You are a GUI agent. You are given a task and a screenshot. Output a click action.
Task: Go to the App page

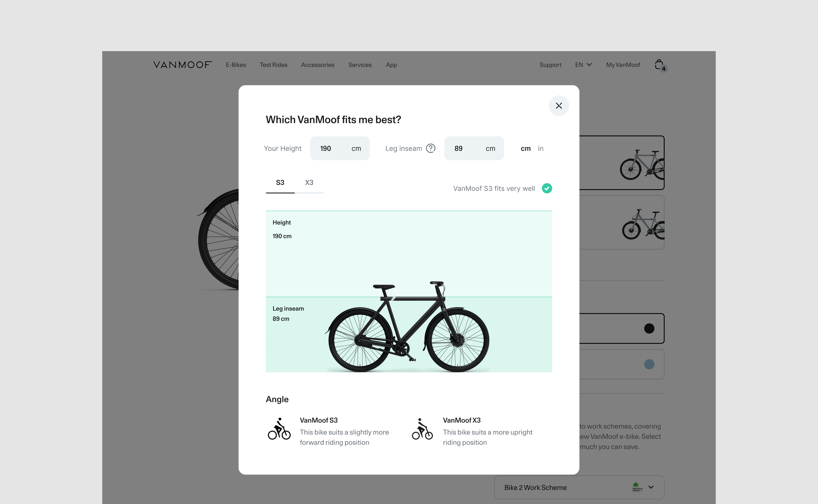[x=391, y=65]
